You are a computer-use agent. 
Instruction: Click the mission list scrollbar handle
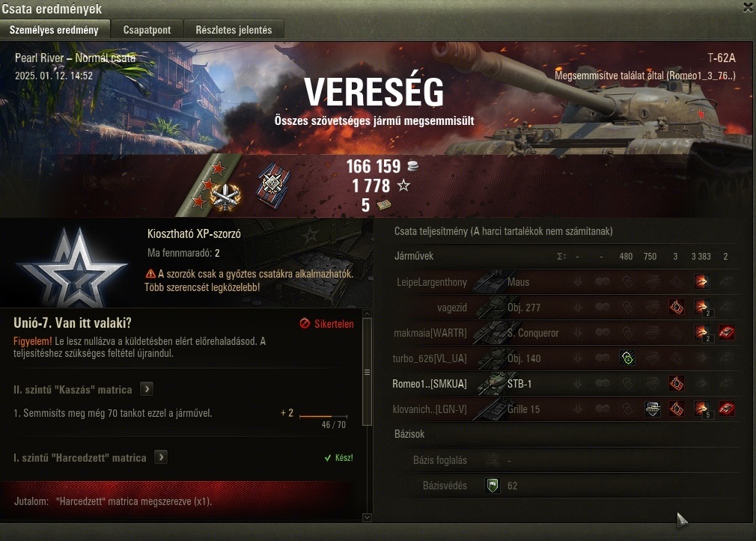pyautogui.click(x=367, y=372)
